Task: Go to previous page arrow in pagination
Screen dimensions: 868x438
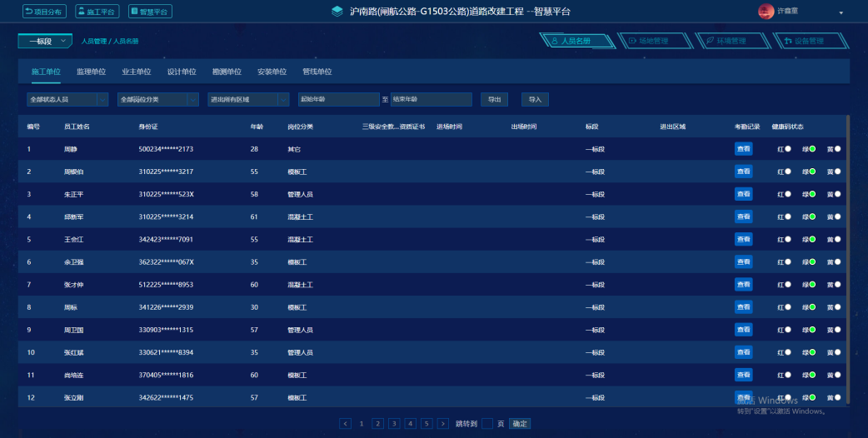Action: (x=345, y=424)
